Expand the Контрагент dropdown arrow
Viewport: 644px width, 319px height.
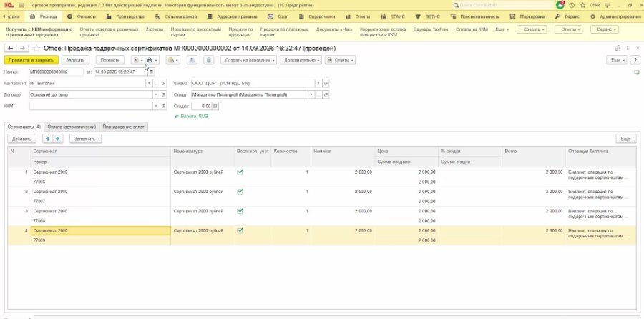point(149,84)
